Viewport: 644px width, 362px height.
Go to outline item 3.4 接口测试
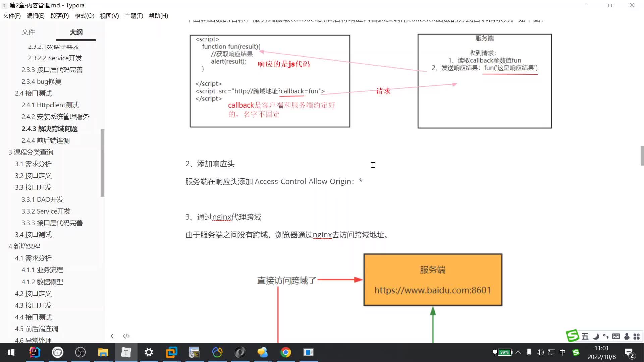click(33, 235)
